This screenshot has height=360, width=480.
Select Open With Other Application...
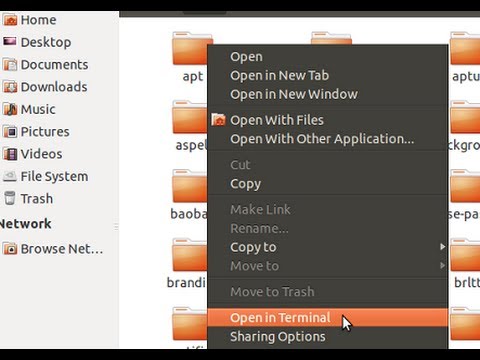[328, 139]
